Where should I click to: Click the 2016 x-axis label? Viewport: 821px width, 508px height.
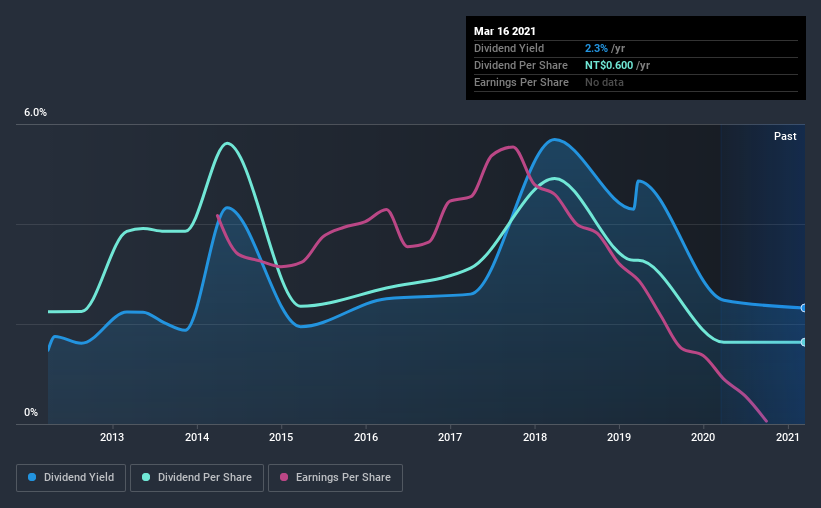[365, 437]
